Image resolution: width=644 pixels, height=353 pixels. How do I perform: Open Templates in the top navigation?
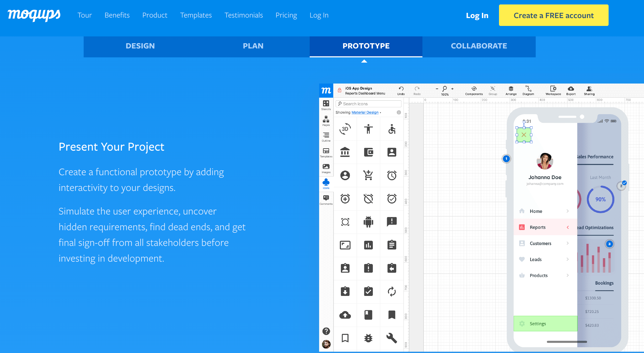(x=196, y=15)
